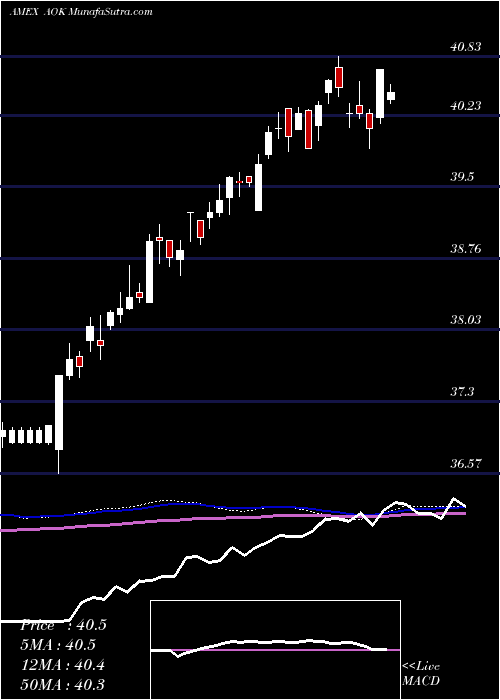This screenshot has width=500, height=700.
Task: Click the 40.83 price level label
Action: pos(466,46)
